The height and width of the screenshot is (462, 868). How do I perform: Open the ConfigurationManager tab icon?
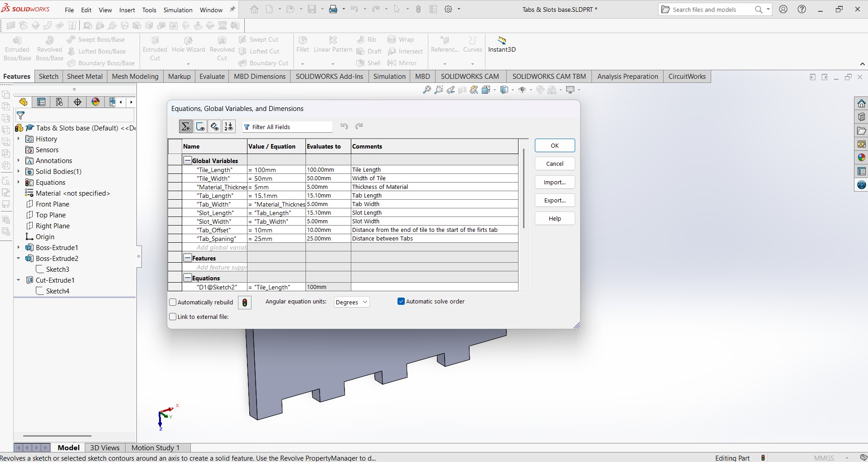[x=59, y=102]
